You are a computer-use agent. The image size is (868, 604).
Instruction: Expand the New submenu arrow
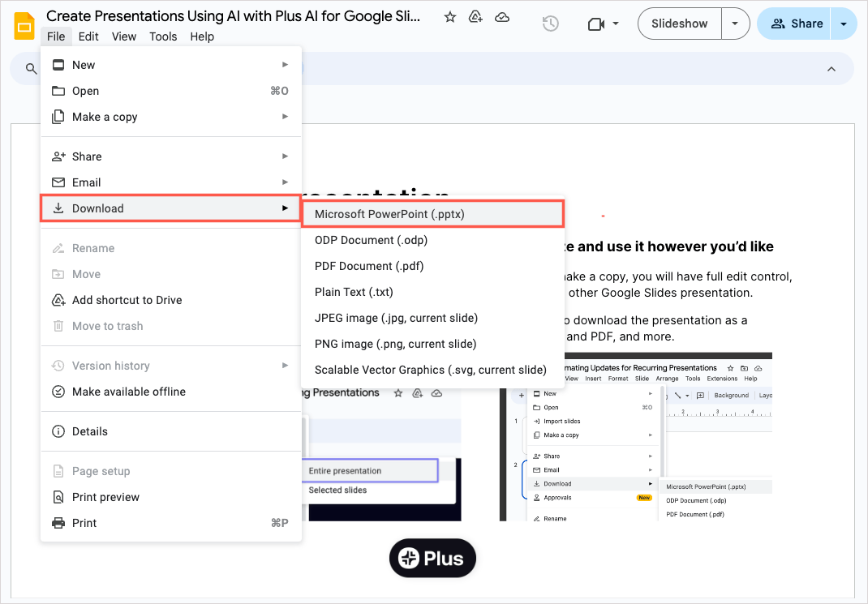(285, 65)
